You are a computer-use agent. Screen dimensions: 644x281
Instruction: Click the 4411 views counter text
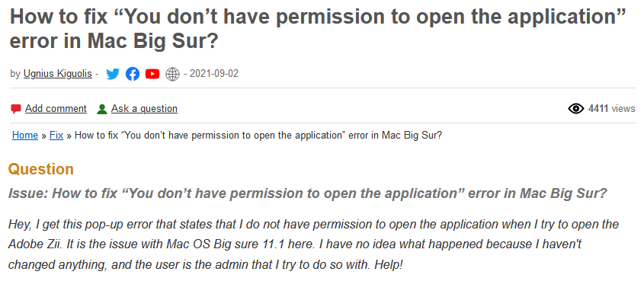coord(611,109)
